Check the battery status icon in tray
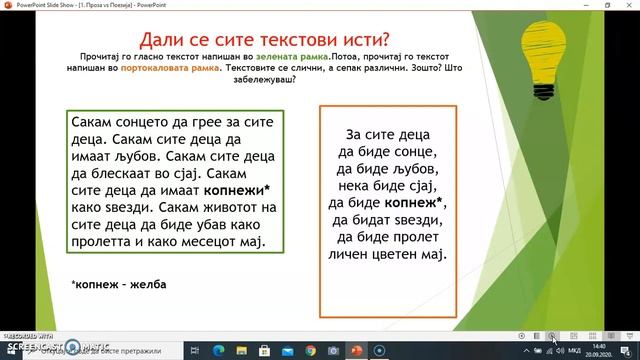The width and height of the screenshot is (640, 360). (x=538, y=351)
